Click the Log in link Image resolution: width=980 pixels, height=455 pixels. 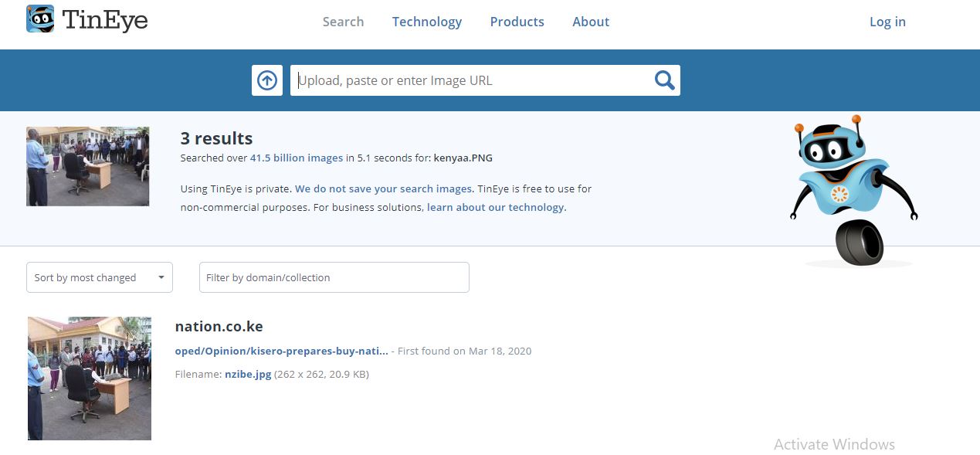(x=887, y=22)
